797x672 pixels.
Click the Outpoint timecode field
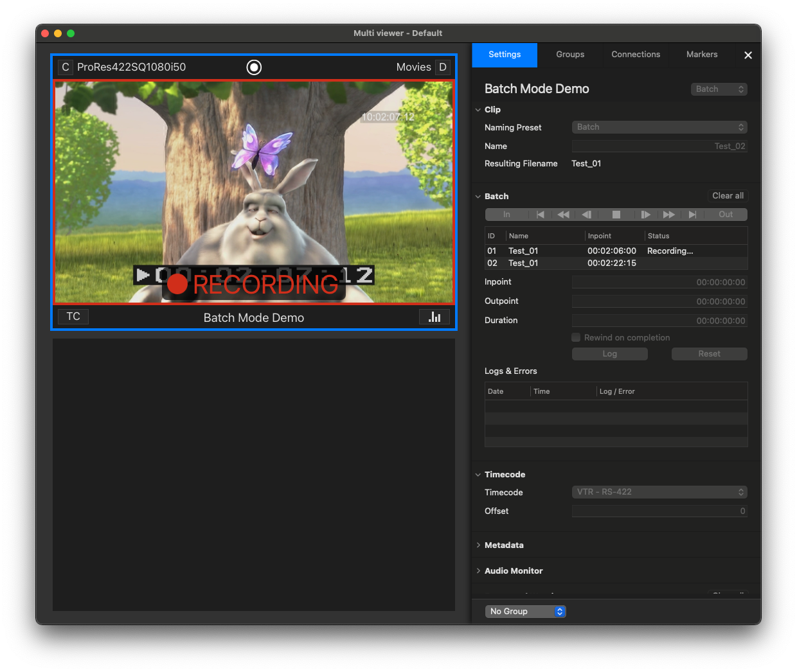[x=659, y=301]
